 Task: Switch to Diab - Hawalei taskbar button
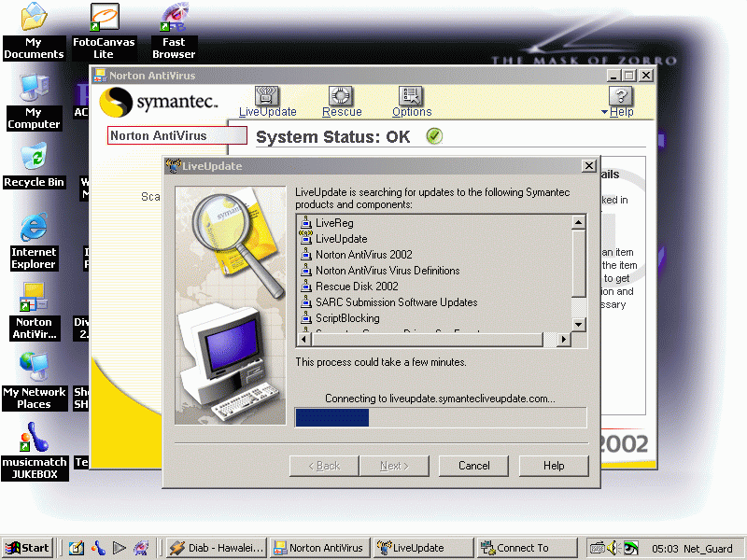coord(217,548)
